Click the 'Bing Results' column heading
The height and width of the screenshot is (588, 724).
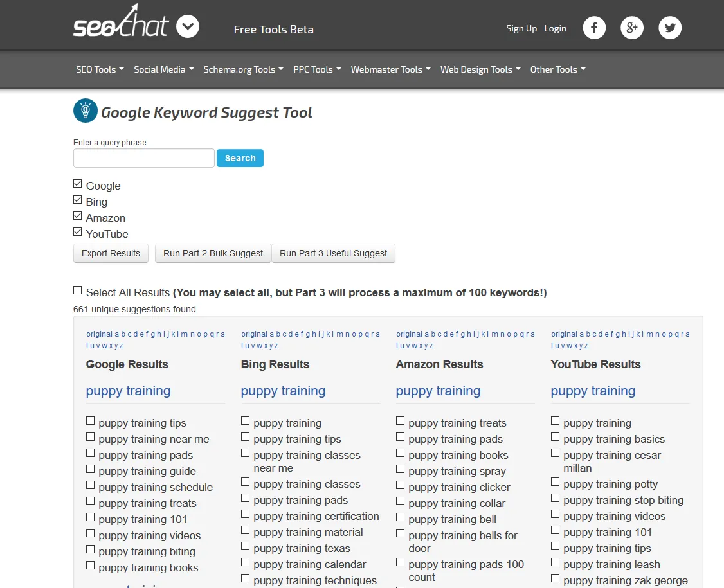275,364
